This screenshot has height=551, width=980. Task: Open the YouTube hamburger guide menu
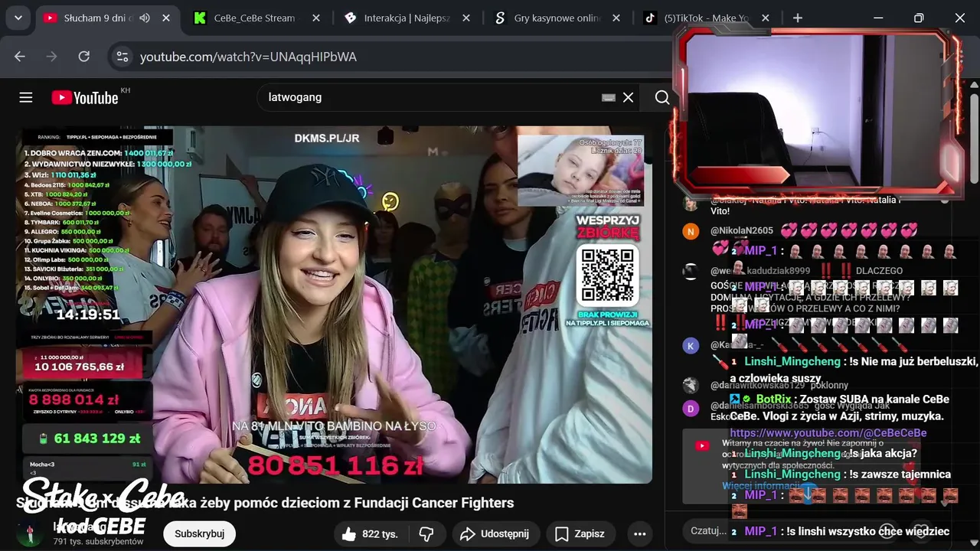tap(26, 97)
